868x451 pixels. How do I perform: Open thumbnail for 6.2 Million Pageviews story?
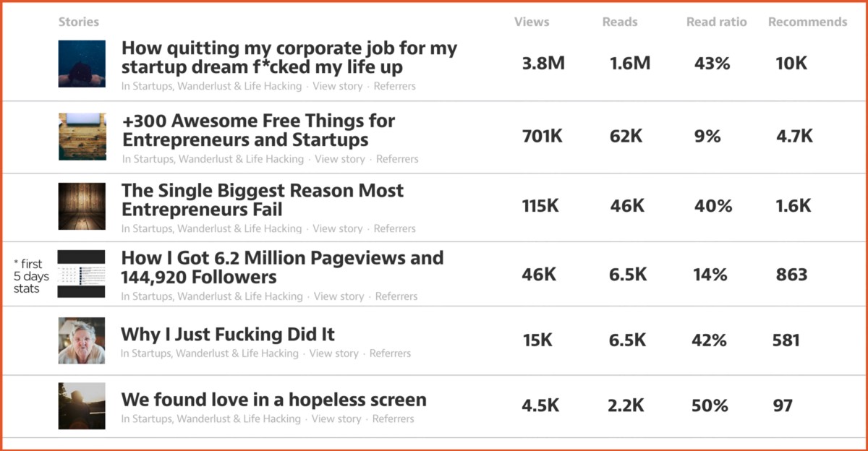point(82,274)
